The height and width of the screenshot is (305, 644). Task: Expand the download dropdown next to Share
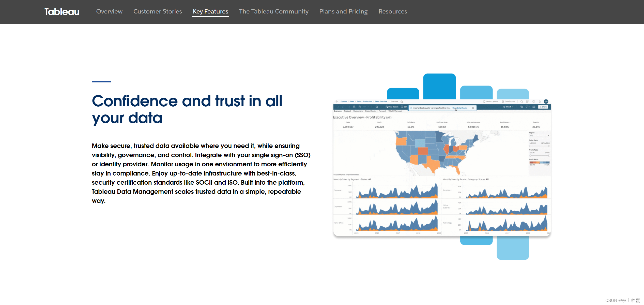528,107
